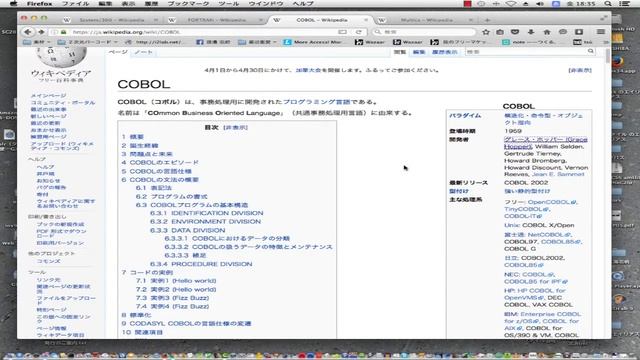Open the ツール menu

[x=229, y=4]
